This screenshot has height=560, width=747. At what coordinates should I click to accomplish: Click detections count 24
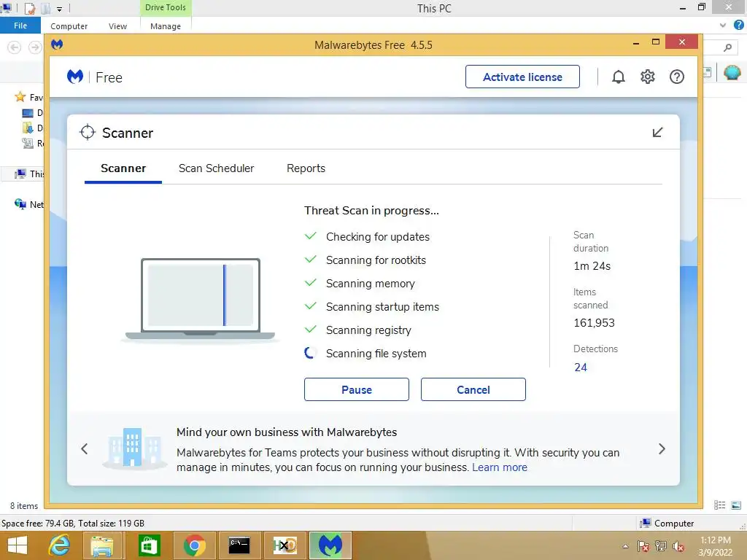pyautogui.click(x=581, y=367)
